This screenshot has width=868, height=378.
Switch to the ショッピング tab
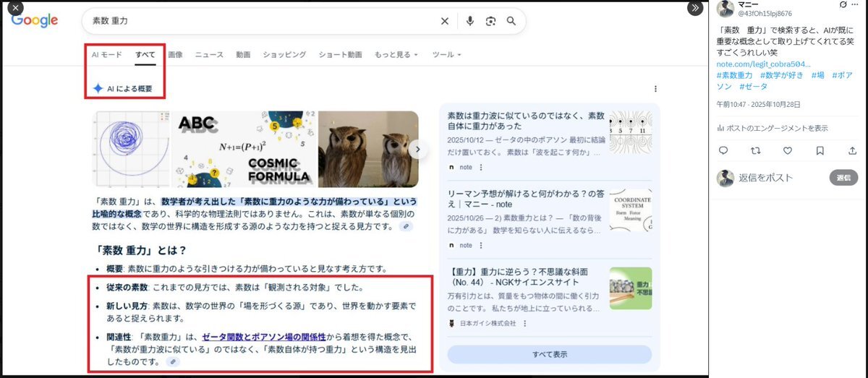[x=284, y=55]
